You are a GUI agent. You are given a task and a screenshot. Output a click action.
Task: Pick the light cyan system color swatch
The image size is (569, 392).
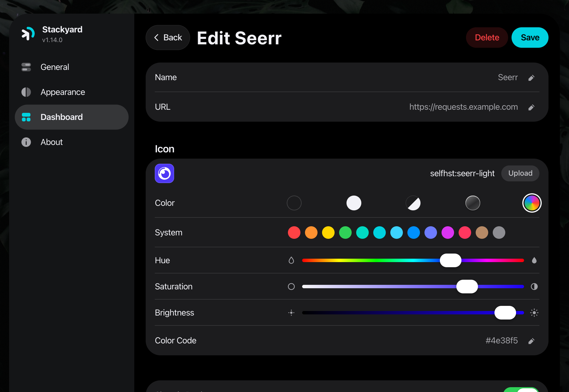397,233
